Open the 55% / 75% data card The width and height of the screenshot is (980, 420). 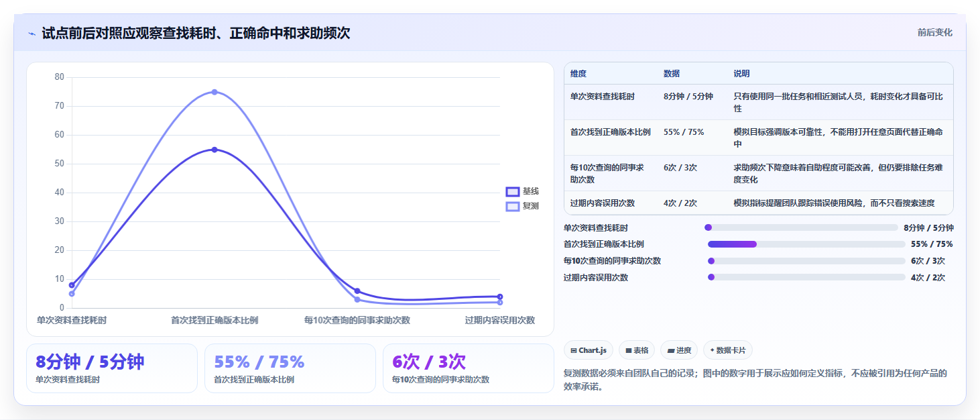click(x=290, y=368)
